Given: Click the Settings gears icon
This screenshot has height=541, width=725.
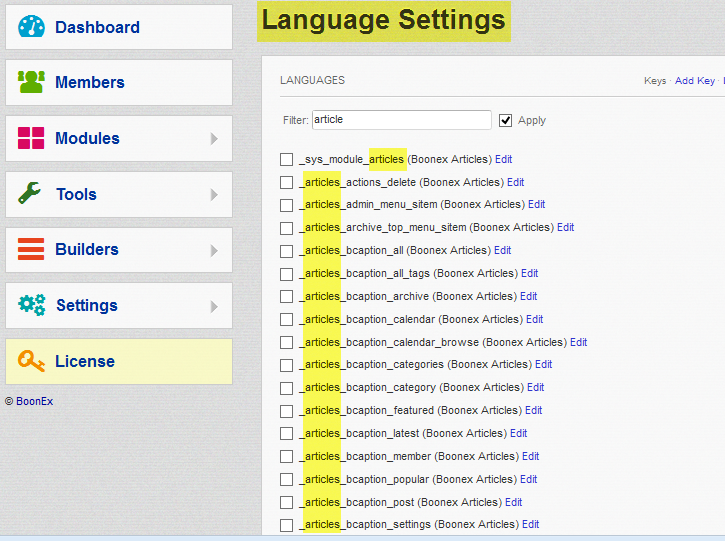Looking at the screenshot, I should [32, 305].
